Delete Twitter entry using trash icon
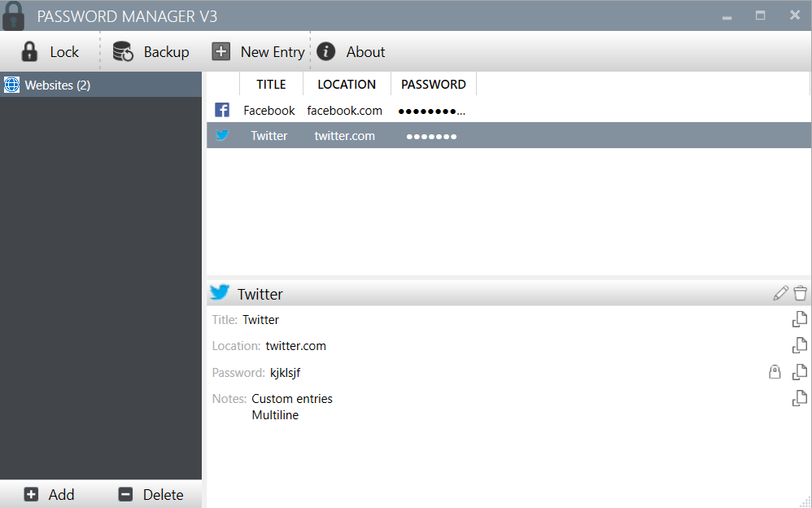 [x=800, y=293]
